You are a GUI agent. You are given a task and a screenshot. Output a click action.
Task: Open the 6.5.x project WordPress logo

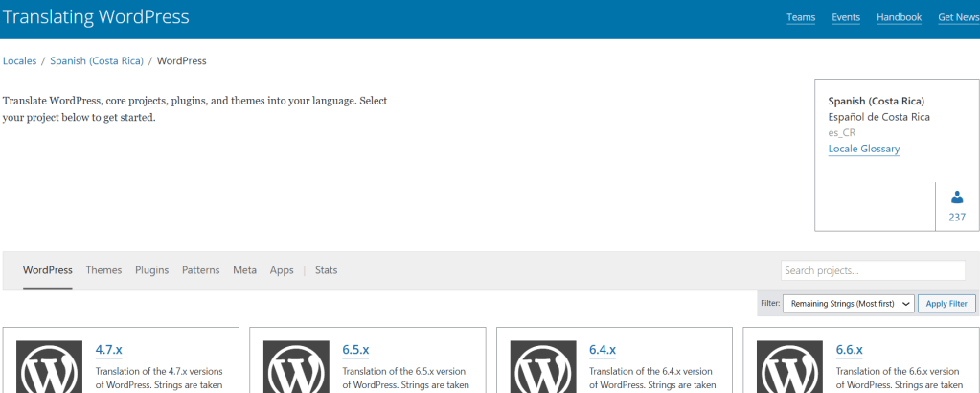tap(296, 367)
